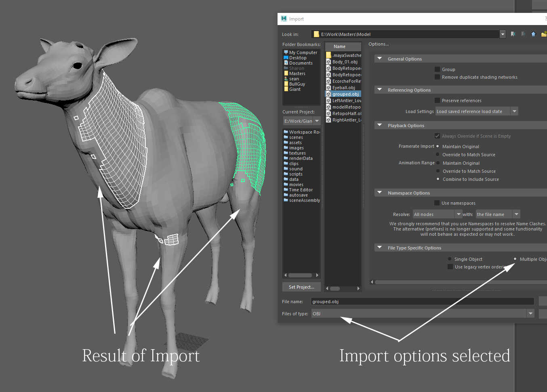Select the My Computer folder bookmark

point(286,52)
